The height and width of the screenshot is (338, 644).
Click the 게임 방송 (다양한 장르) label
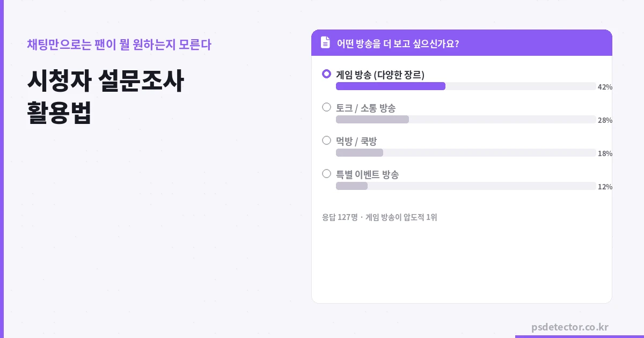pyautogui.click(x=380, y=75)
